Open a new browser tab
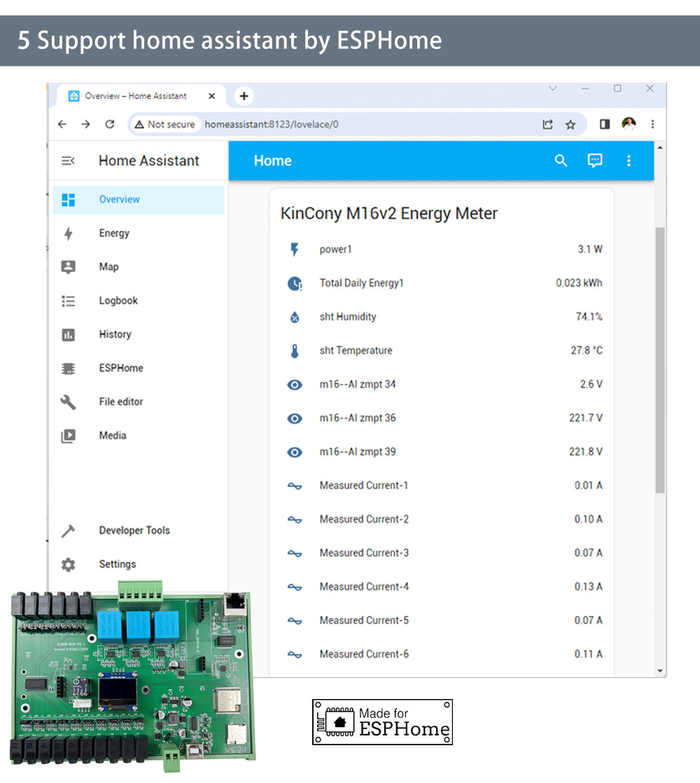 point(244,97)
